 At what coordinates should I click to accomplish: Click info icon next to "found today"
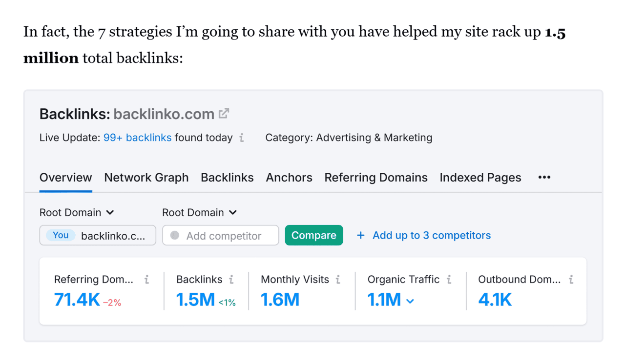click(x=241, y=138)
